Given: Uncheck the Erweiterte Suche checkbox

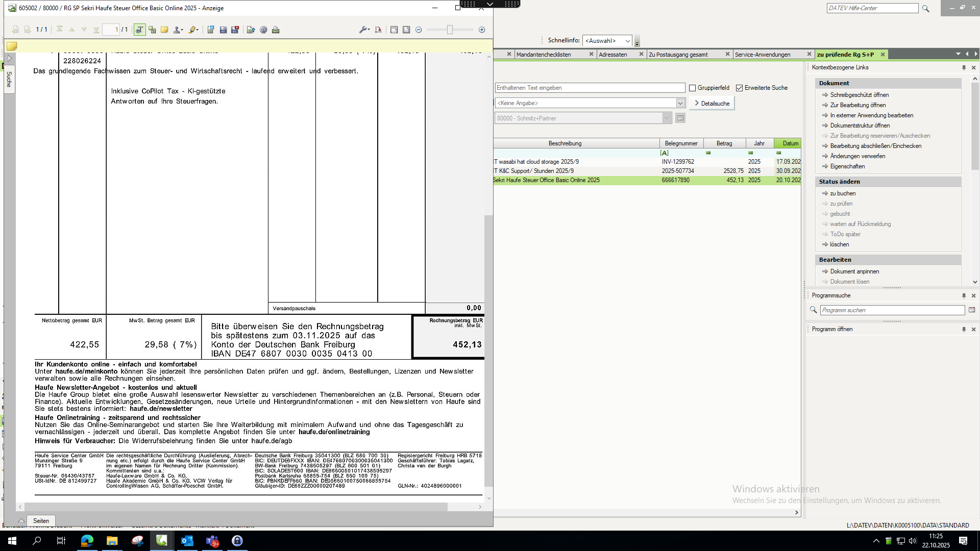Looking at the screenshot, I should pos(739,88).
